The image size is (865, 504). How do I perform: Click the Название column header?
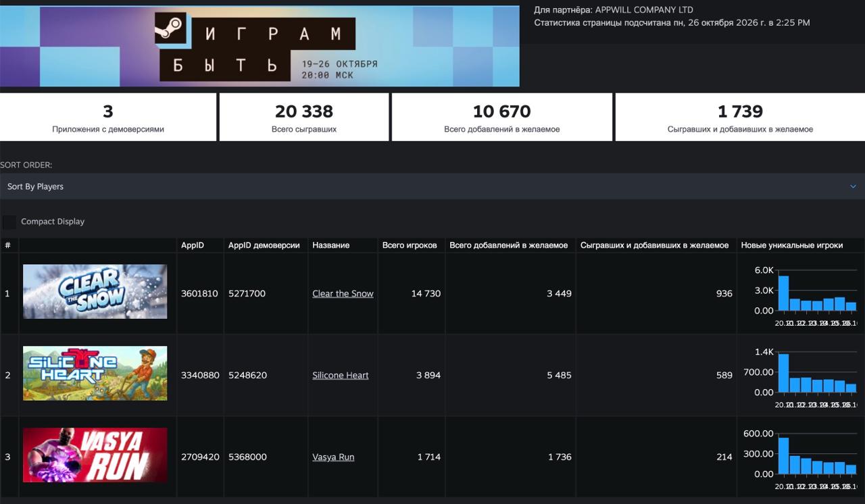pos(331,245)
